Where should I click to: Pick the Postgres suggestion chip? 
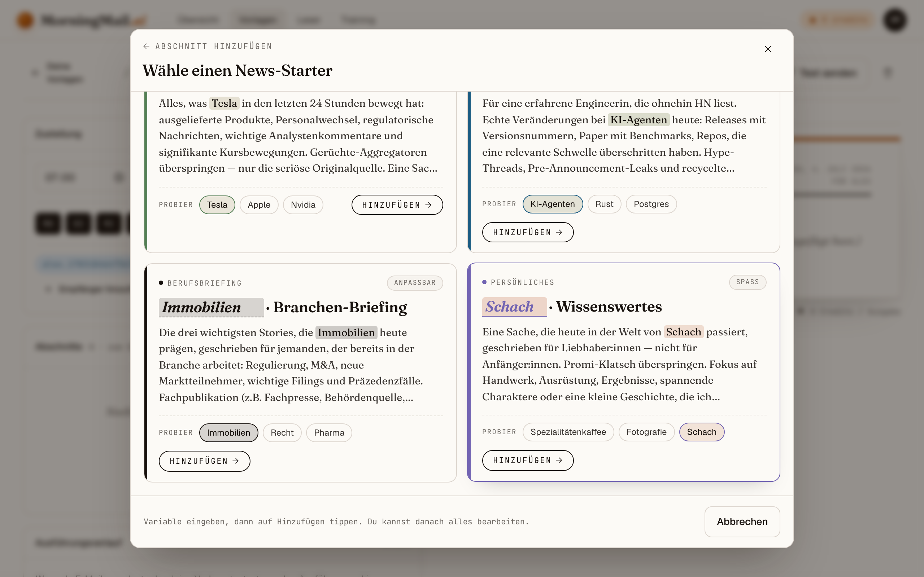651,204
